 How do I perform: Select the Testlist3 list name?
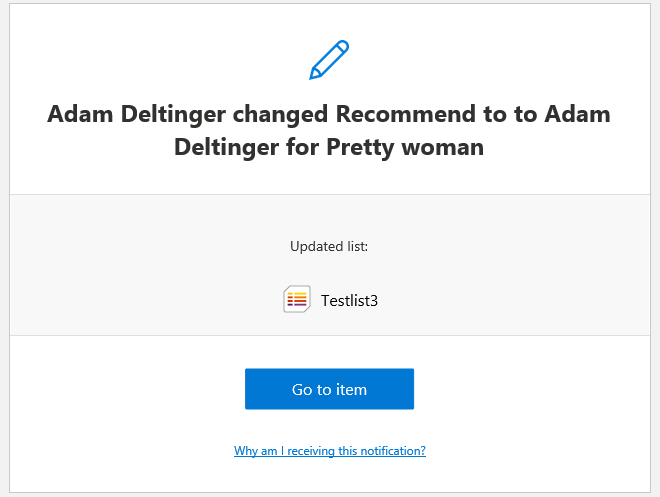point(349,300)
